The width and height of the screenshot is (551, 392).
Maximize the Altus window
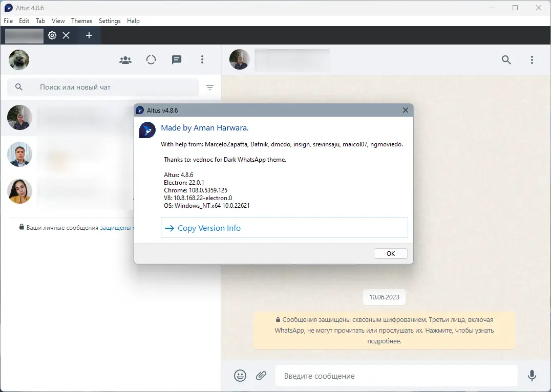pyautogui.click(x=515, y=8)
